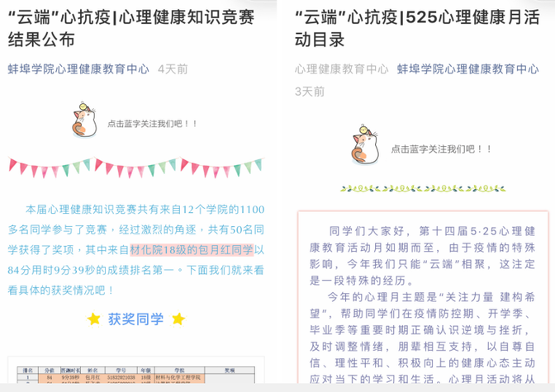Click the 4天前 publish time
This screenshot has width=555, height=392.
173,69
